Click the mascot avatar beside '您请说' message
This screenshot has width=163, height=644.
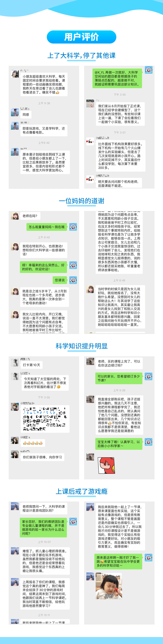pos(73,280)
